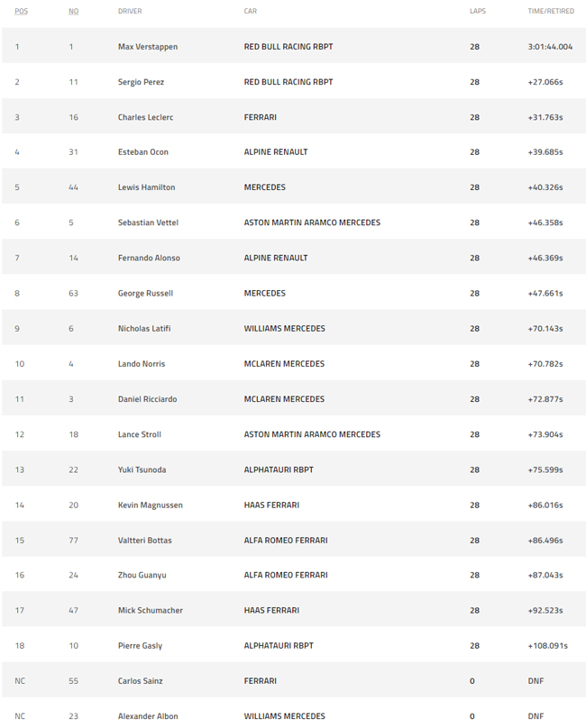The height and width of the screenshot is (728, 586).
Task: Click Yuki Tsunoda's name
Action: tap(142, 469)
